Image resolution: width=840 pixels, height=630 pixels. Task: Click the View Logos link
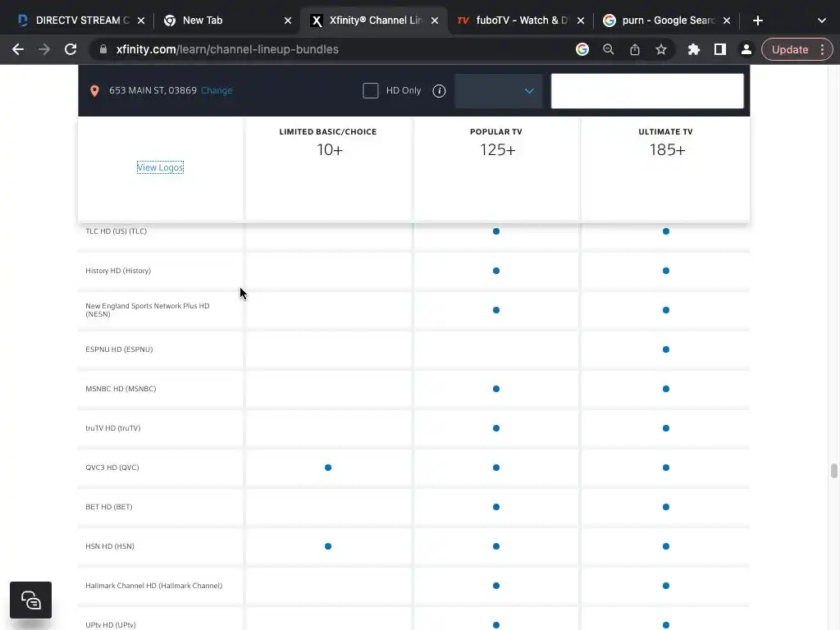click(x=160, y=167)
